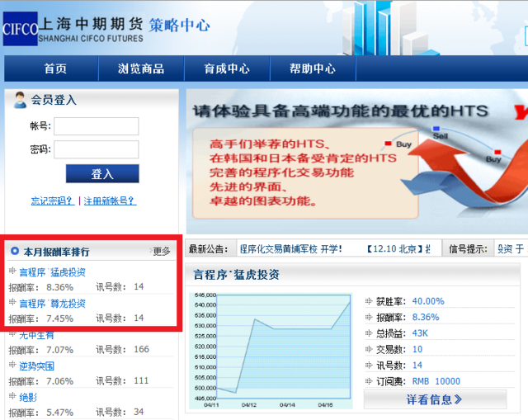The width and height of the screenshot is (528, 420).
Task: Click the CIFCO logo
Action: 20,29
